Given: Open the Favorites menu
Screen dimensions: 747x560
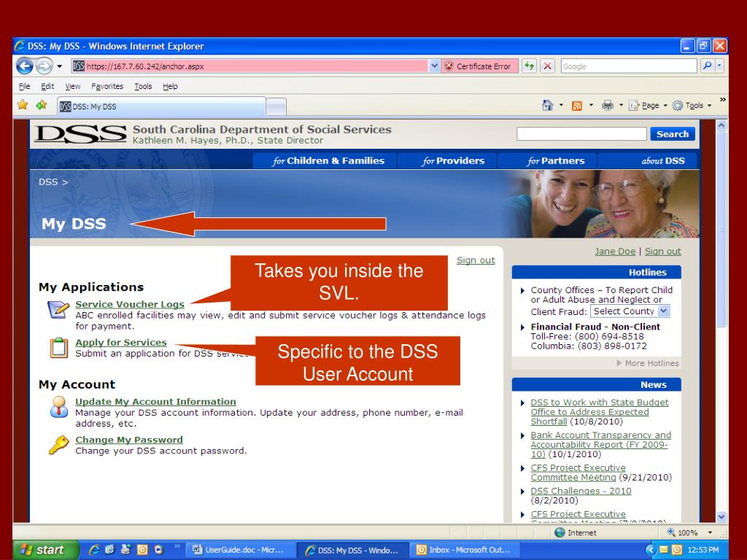Looking at the screenshot, I should [107, 86].
